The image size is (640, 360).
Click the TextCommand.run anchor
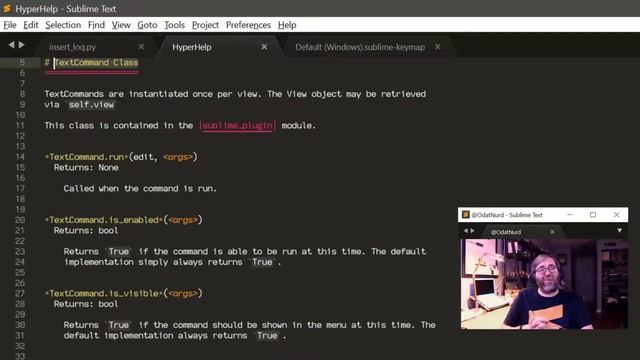(87, 157)
